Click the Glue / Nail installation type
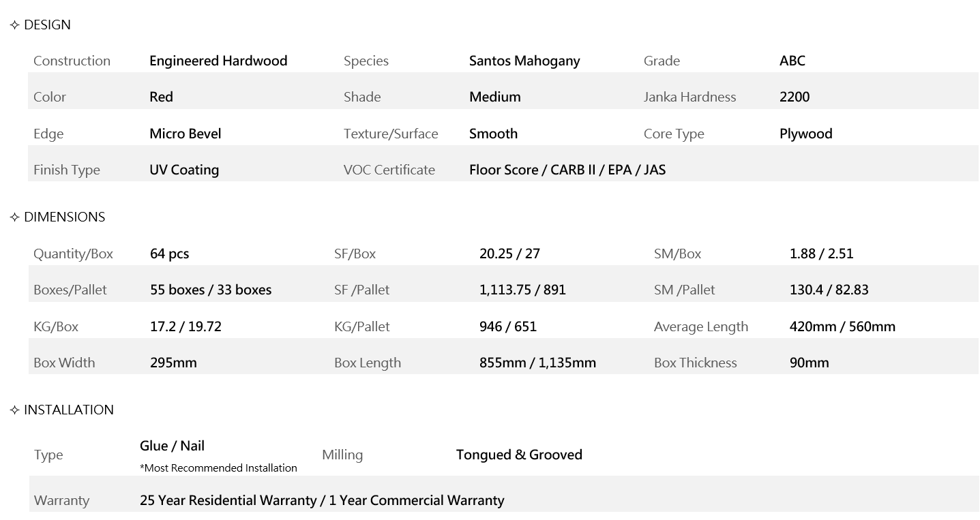Viewport: 980px width, 520px height. (x=172, y=446)
